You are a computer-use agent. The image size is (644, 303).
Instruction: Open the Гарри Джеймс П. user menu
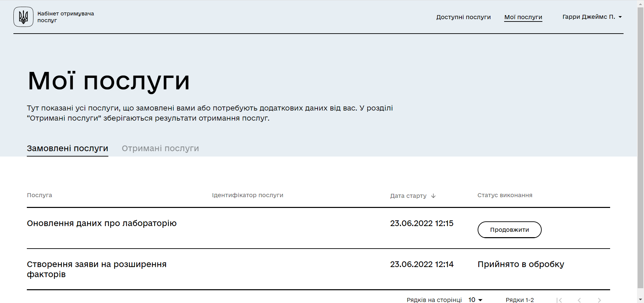pyautogui.click(x=592, y=17)
